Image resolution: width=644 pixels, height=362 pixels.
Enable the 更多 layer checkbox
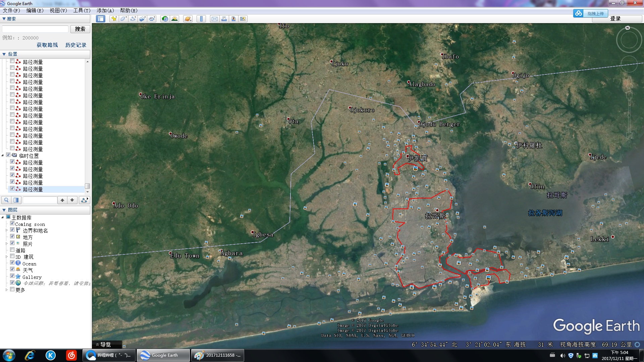12,289
